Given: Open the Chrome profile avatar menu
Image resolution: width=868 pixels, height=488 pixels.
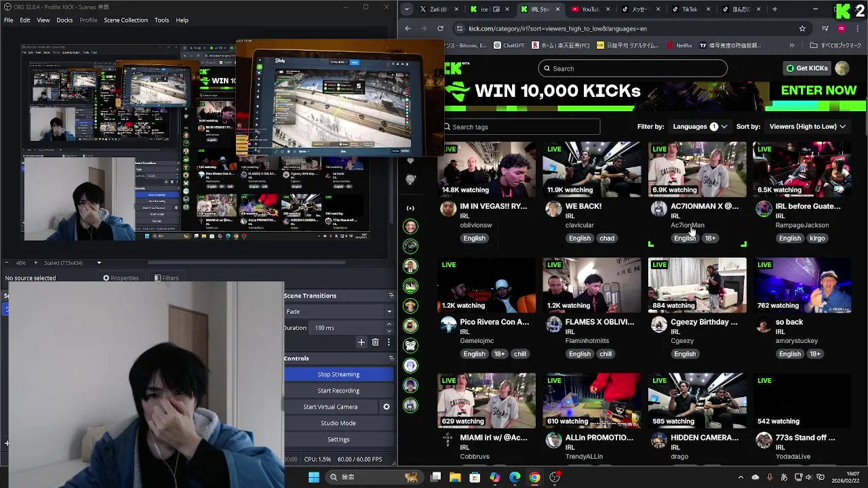Looking at the screenshot, I should 842,28.
